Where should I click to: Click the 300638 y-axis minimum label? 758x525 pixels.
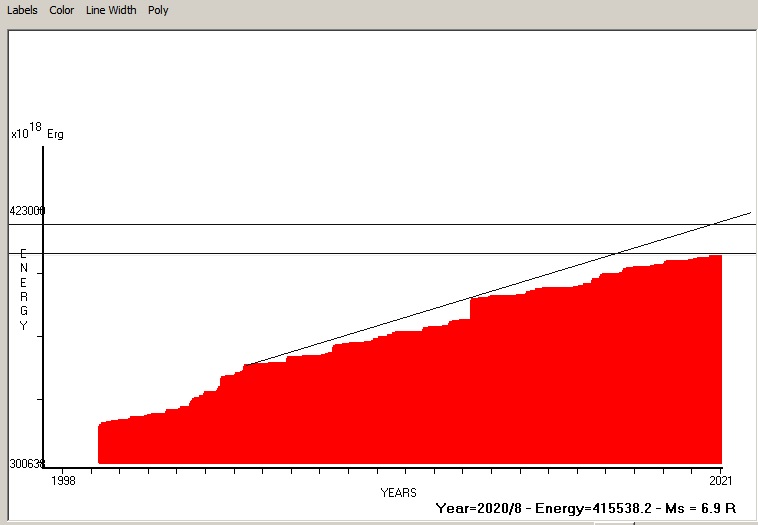[x=28, y=463]
